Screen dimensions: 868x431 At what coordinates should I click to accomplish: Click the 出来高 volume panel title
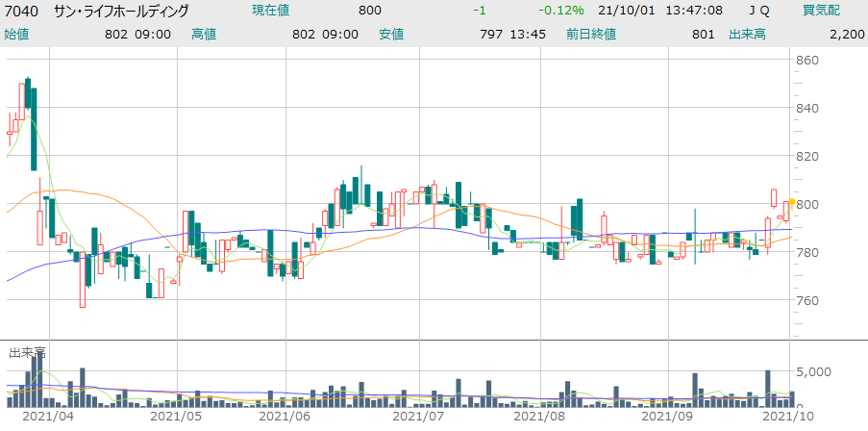[x=27, y=353]
